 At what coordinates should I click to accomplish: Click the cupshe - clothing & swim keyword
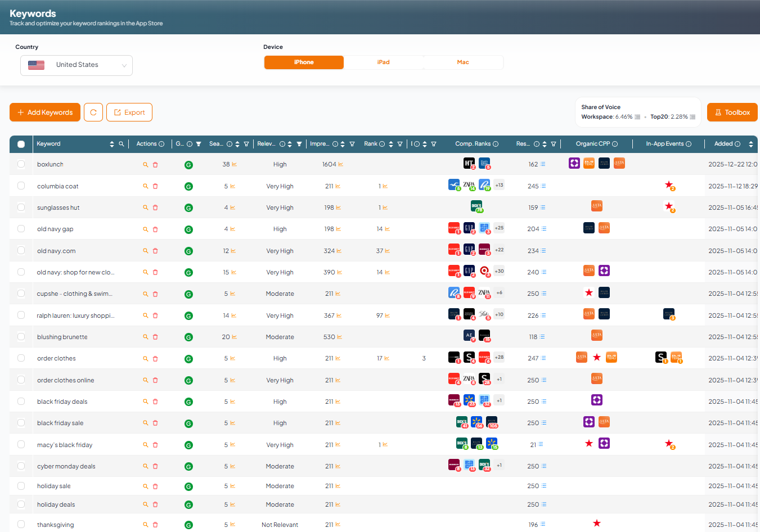pyautogui.click(x=74, y=294)
